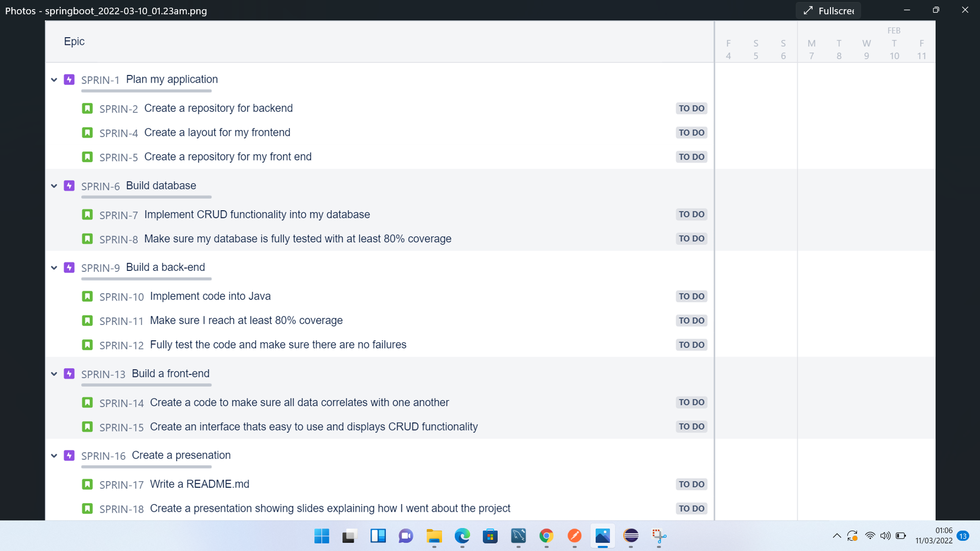Screen dimensions: 980x551
Task: Click the progress bar under Build a back-end
Action: coord(146,279)
